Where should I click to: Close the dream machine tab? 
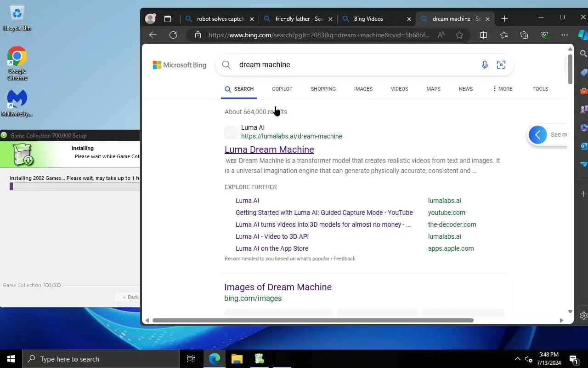click(487, 19)
